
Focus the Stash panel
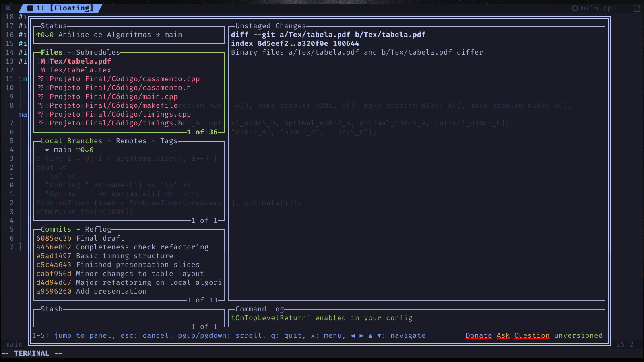128,318
